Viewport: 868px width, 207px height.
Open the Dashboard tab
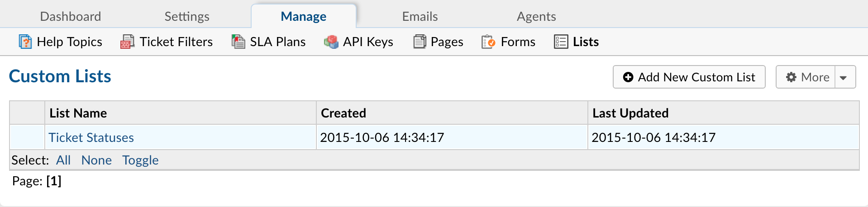71,17
